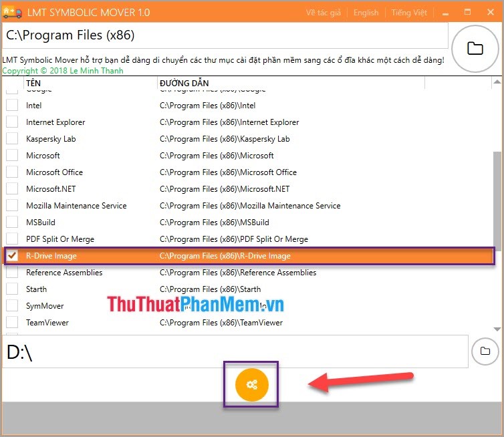Maximize the LMT Symbolic Mover window
Viewport: 504px width, 437px height.
(x=468, y=12)
